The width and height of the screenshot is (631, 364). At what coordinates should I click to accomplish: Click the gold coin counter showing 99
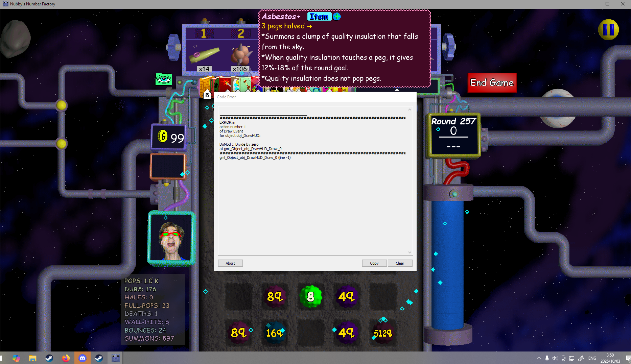coord(169,137)
